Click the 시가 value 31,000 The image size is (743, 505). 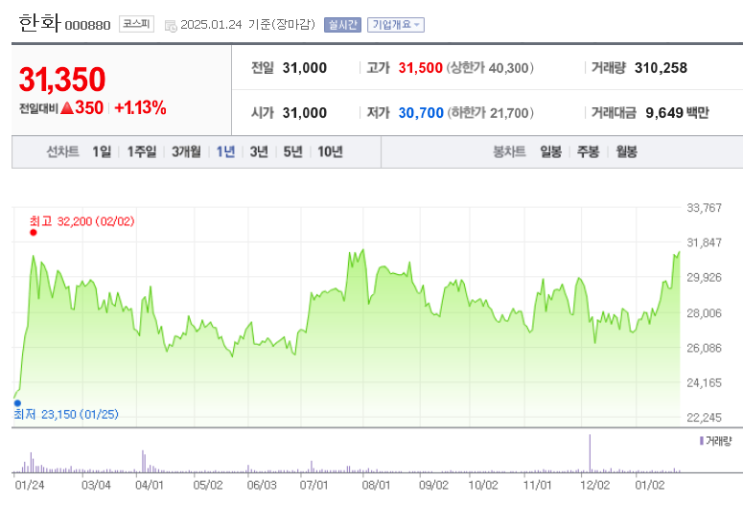pyautogui.click(x=304, y=113)
